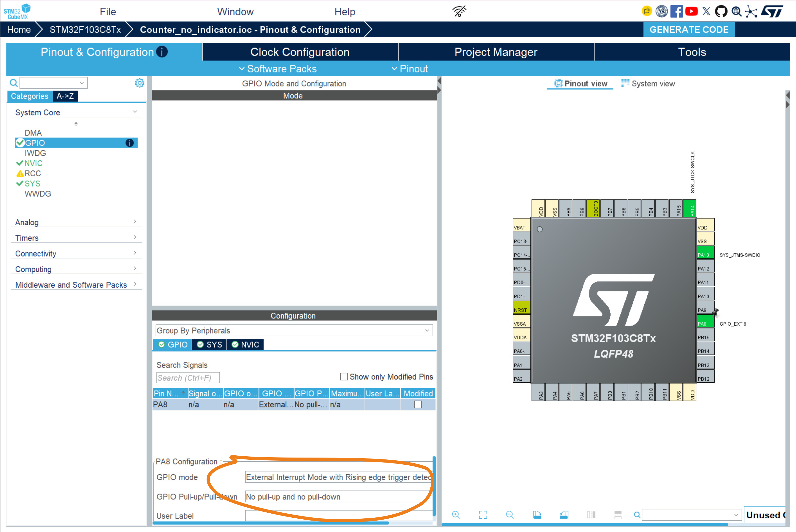Go to Home breadcrumb
The image size is (796, 532).
click(19, 30)
